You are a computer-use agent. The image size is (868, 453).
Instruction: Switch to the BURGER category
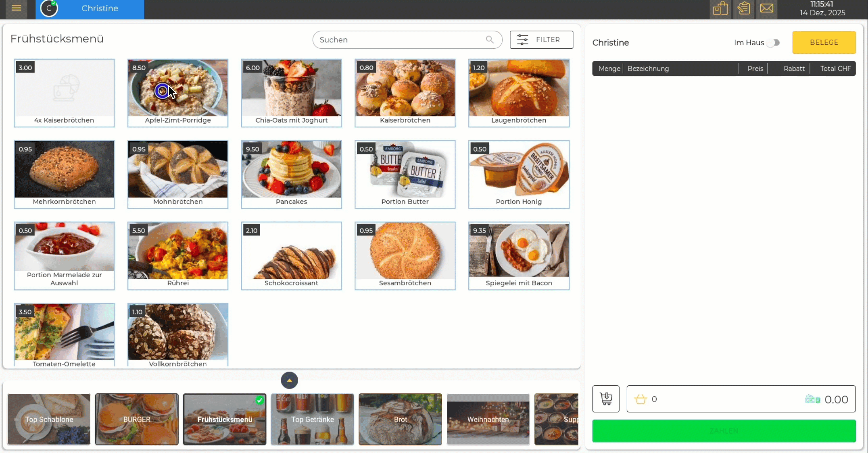tap(137, 419)
